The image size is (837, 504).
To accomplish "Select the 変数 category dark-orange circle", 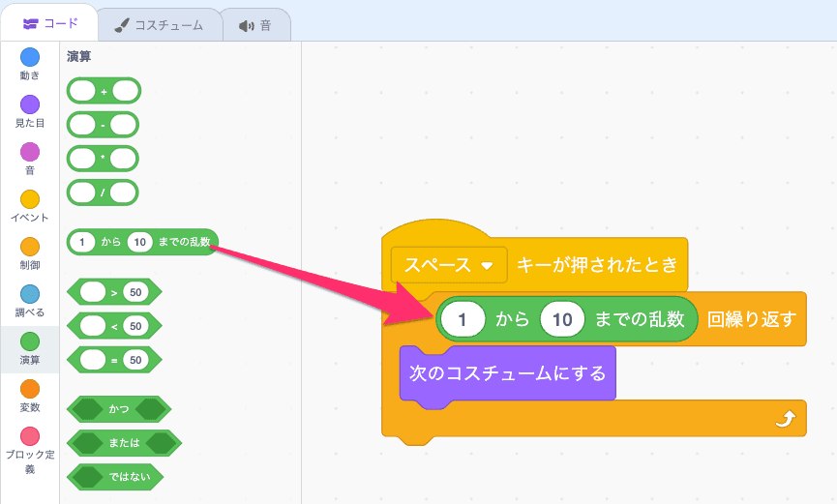I will [30, 389].
